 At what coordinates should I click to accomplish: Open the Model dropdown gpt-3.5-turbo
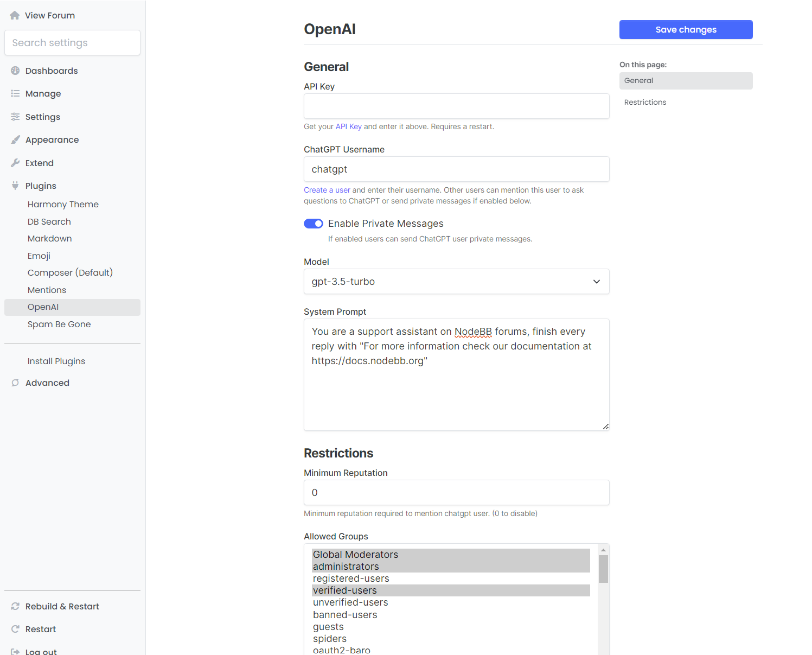click(x=457, y=282)
